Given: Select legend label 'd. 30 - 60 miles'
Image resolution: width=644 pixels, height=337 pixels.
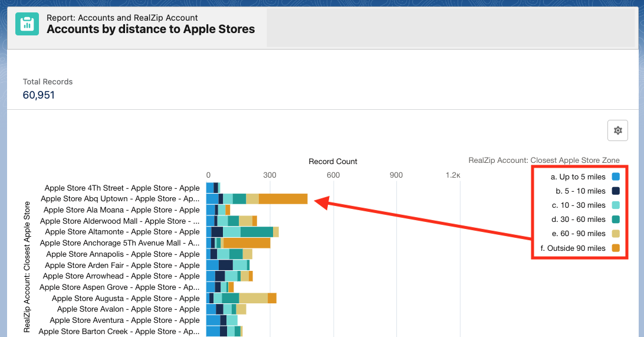Looking at the screenshot, I should [x=579, y=219].
